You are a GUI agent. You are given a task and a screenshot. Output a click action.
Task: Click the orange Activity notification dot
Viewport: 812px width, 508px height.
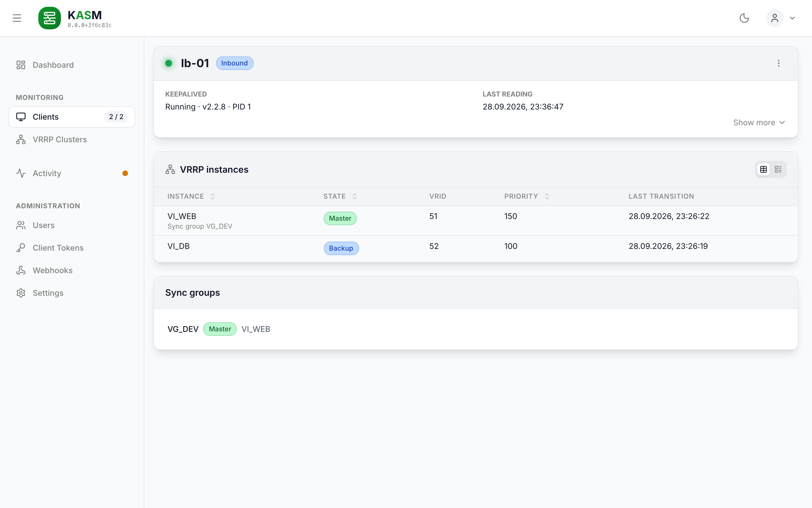(125, 173)
